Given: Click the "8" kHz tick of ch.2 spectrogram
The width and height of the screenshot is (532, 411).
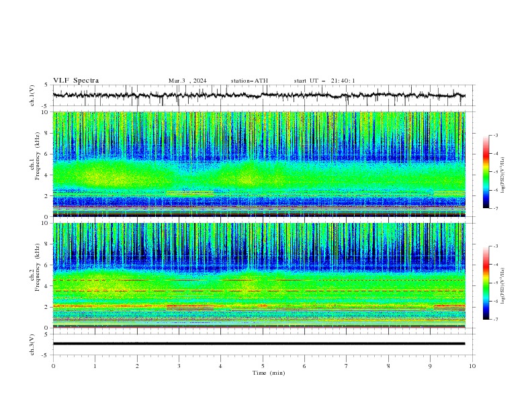Looking at the screenshot, I should [47, 244].
